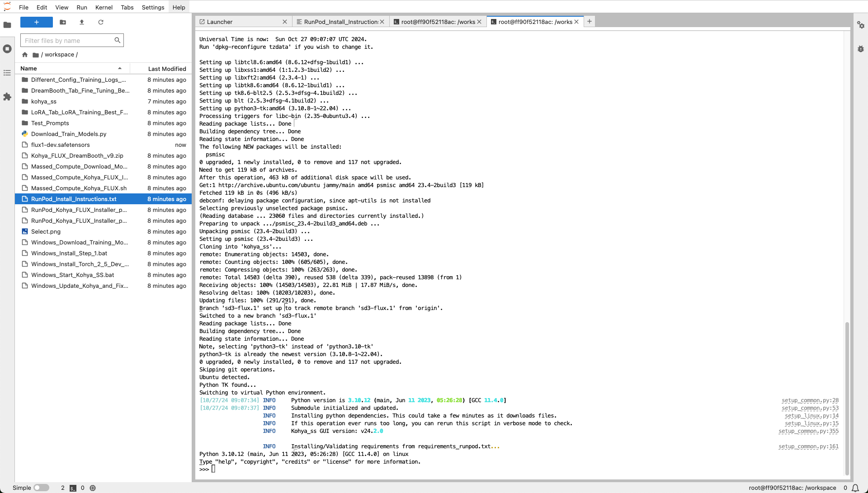Click the New Folder icon
Image resolution: width=868 pixels, height=493 pixels.
[63, 22]
